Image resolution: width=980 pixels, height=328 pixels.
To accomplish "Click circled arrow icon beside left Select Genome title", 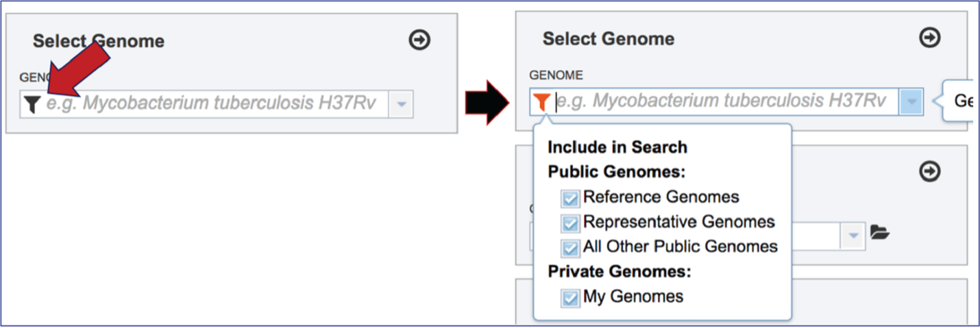I will [x=419, y=40].
